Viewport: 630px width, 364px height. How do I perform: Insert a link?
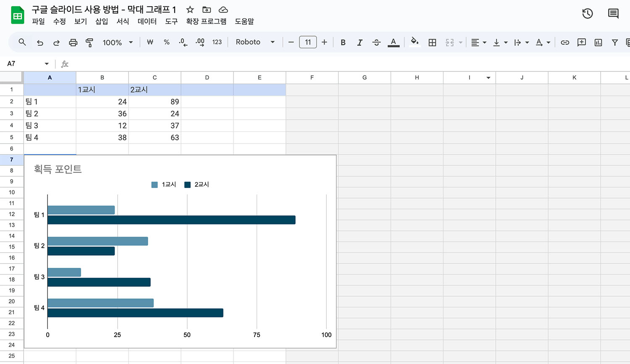(565, 42)
